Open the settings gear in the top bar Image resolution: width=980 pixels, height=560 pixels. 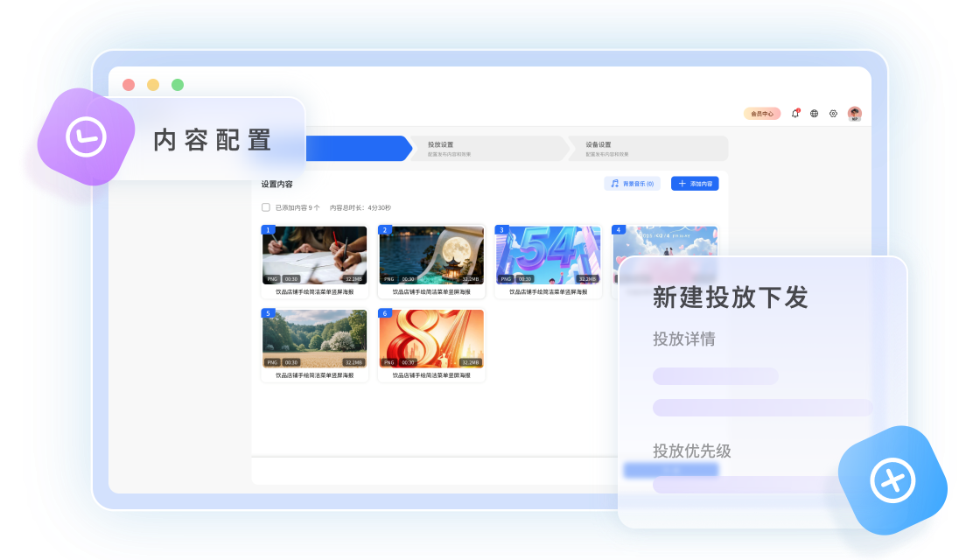click(833, 114)
